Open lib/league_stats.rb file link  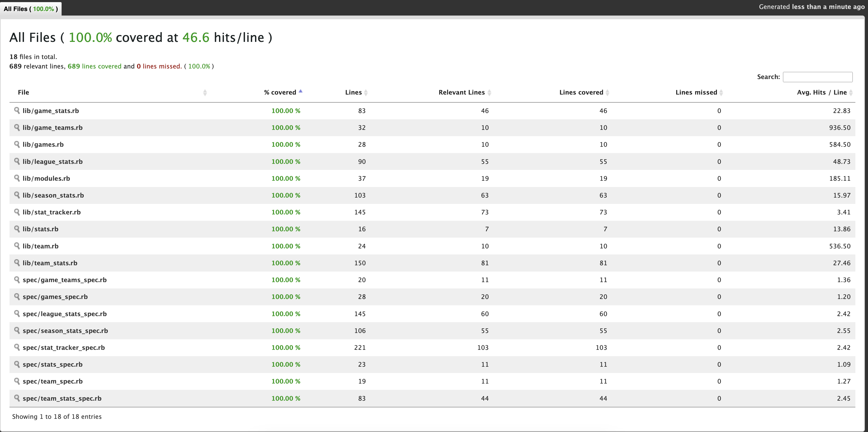pyautogui.click(x=53, y=161)
